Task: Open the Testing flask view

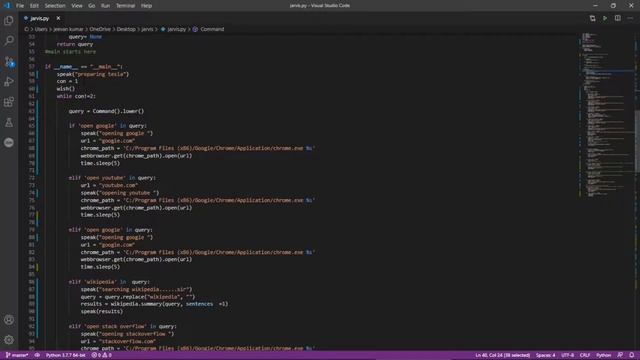Action: point(9,122)
